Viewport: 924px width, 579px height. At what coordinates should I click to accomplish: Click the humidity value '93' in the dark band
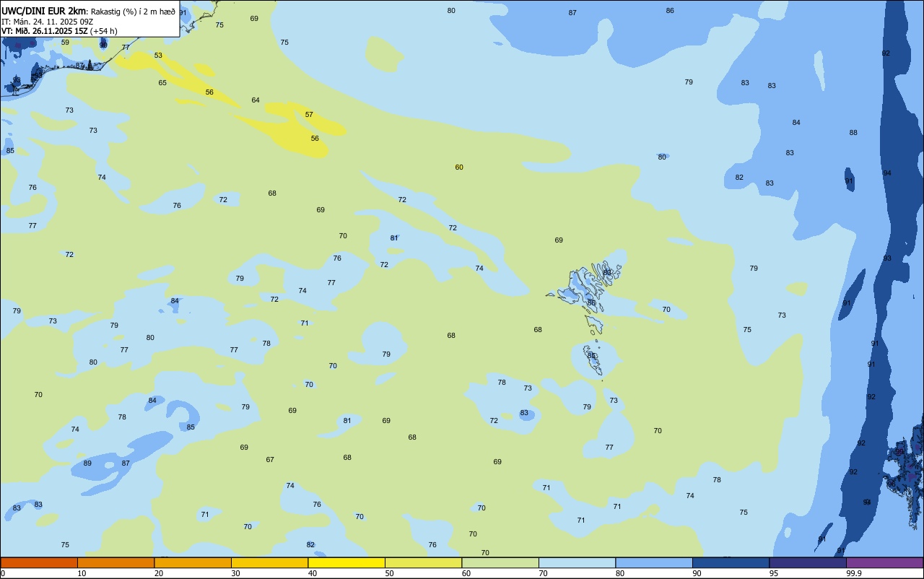887,258
